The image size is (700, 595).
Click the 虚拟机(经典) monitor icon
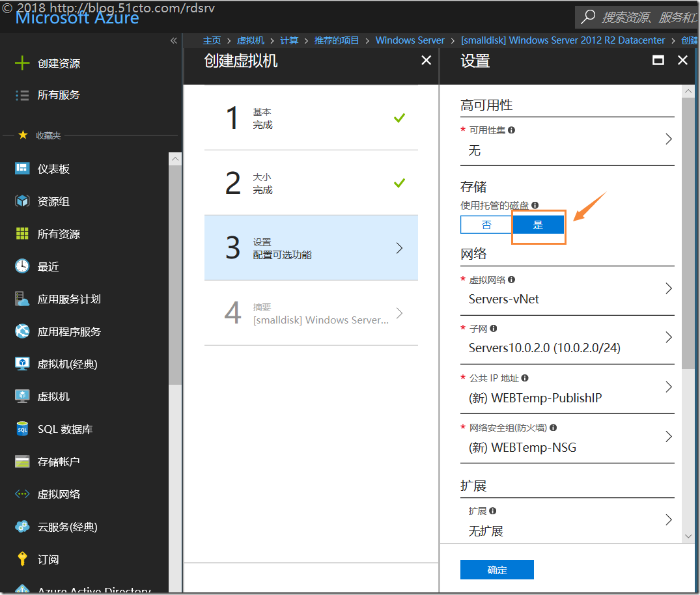pyautogui.click(x=22, y=364)
